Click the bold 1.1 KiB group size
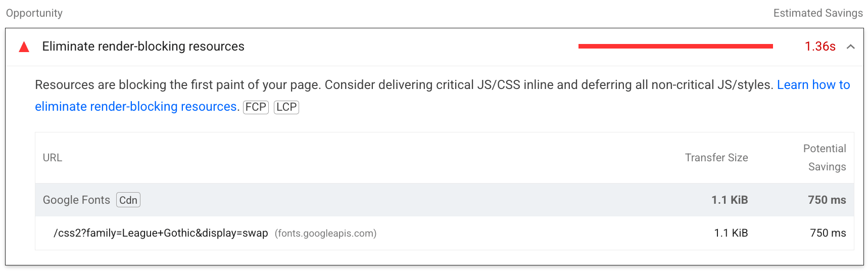Screen dimensions: 868x271 [x=729, y=200]
